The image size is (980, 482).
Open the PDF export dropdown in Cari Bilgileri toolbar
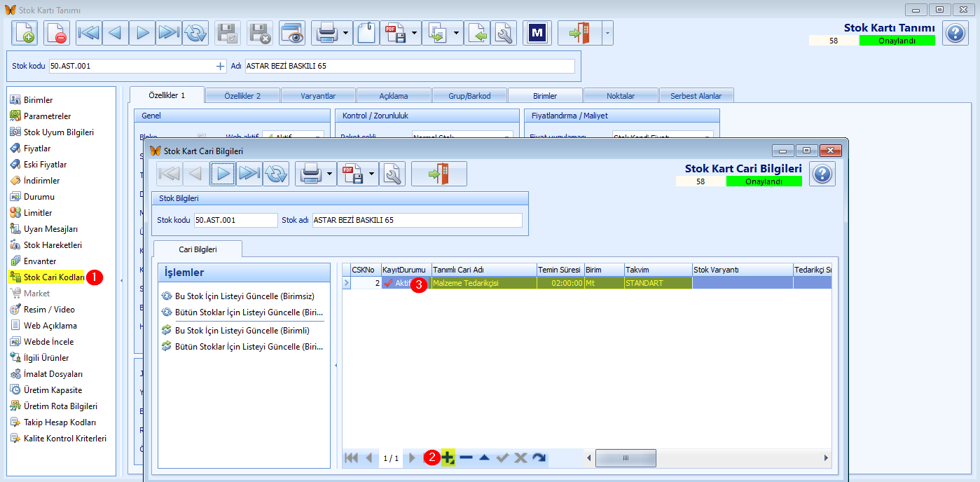pyautogui.click(x=372, y=173)
